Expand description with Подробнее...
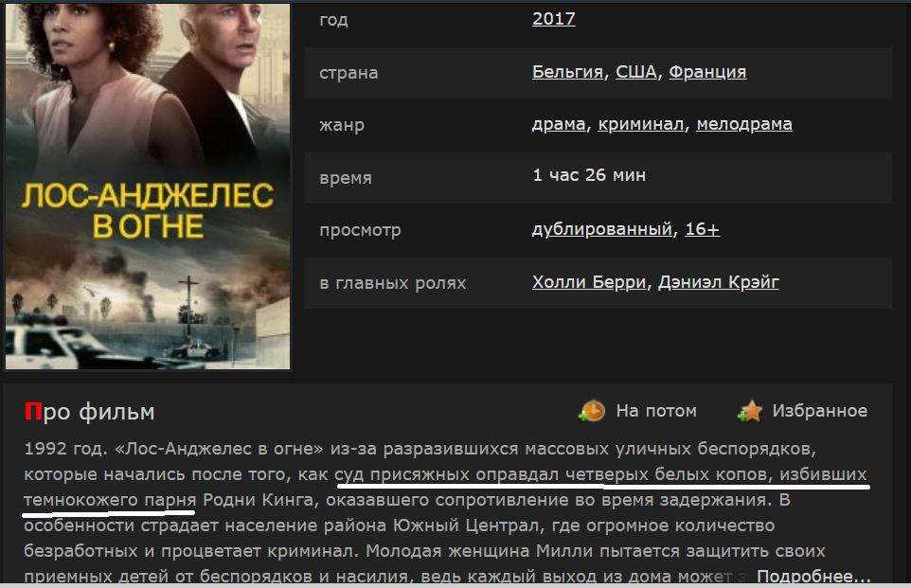911x588 pixels. point(813,576)
